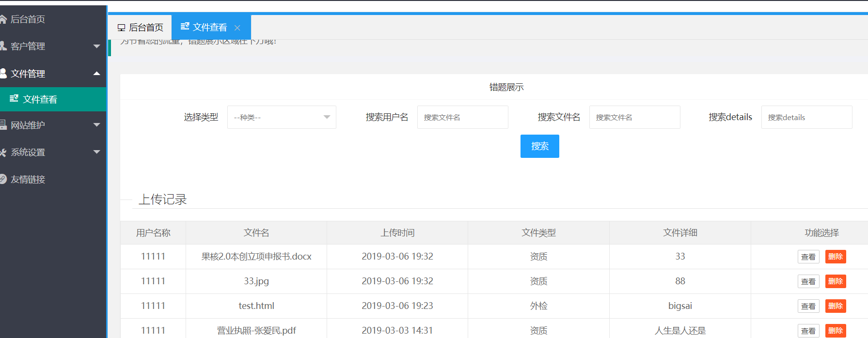Click the 上传时间 column header
The height and width of the screenshot is (338, 868).
[397, 233]
